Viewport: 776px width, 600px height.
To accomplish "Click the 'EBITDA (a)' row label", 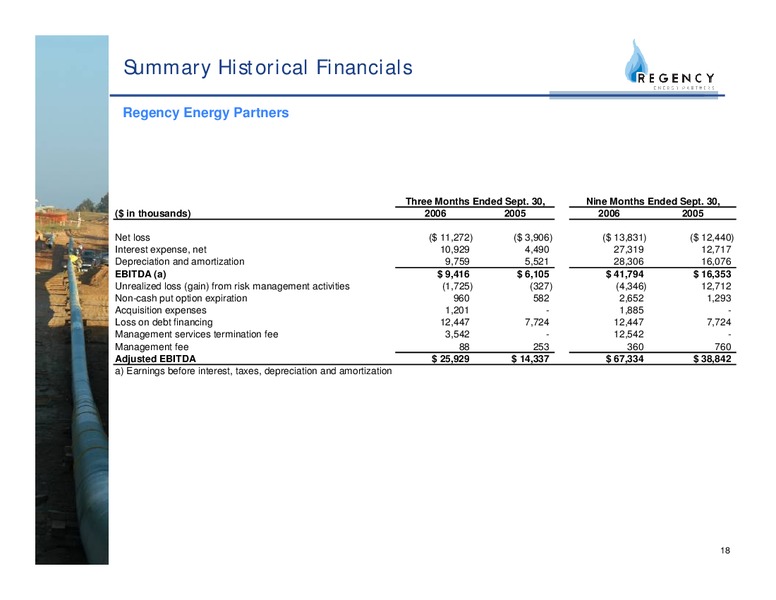I will [141, 274].
